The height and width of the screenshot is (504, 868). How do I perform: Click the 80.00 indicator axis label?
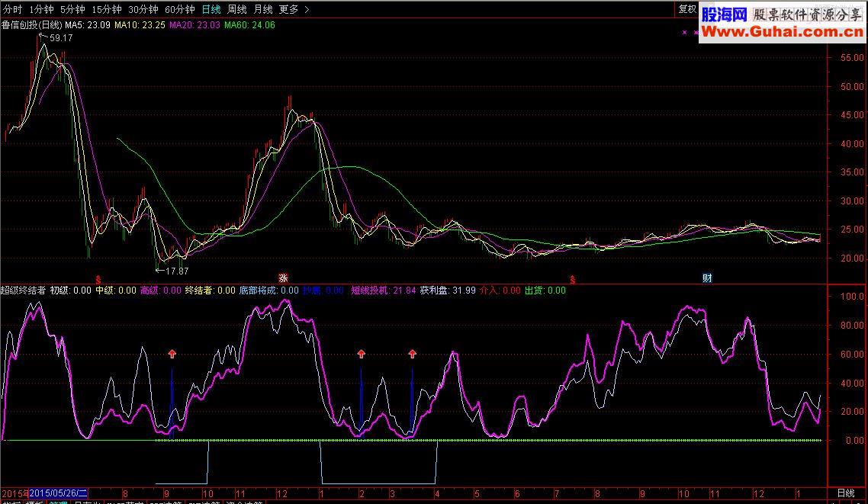click(852, 326)
